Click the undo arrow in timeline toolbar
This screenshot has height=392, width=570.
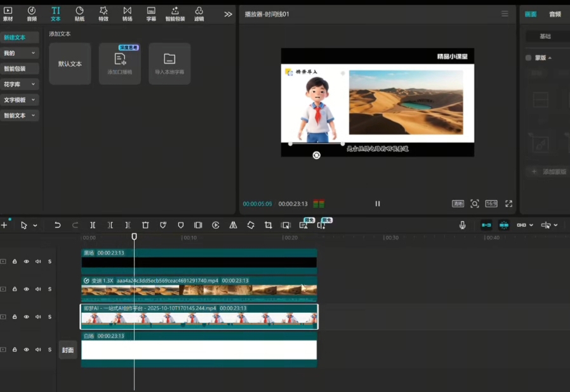[58, 225]
